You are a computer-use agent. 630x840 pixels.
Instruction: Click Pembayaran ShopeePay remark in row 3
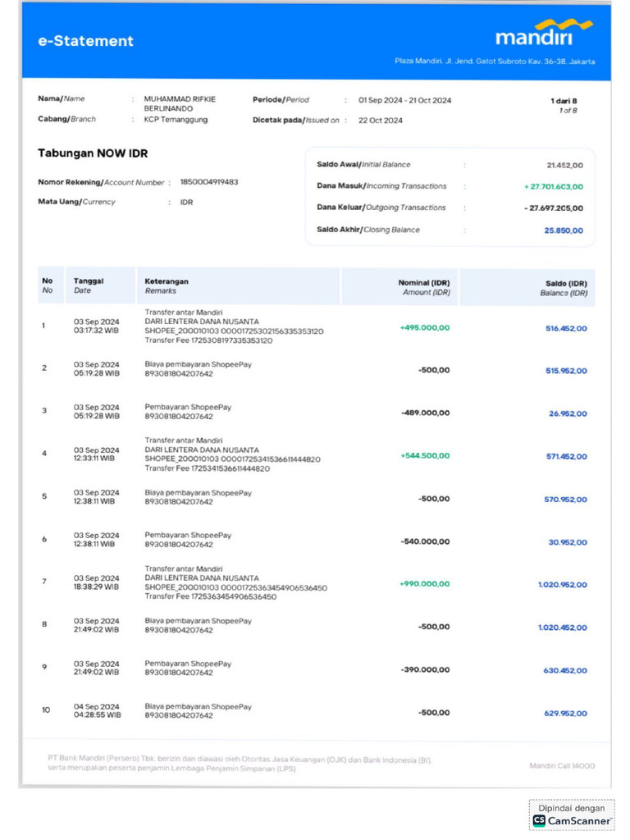pos(188,407)
